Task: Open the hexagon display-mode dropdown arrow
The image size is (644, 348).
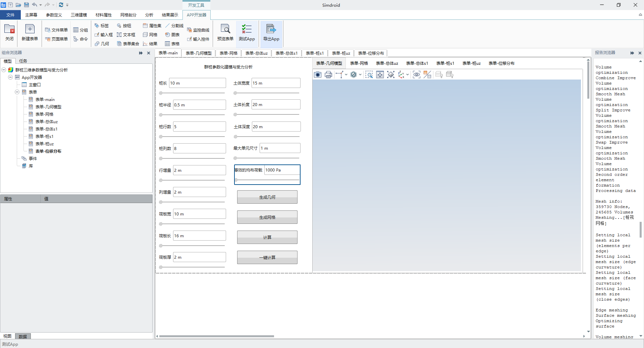Action: click(x=360, y=74)
